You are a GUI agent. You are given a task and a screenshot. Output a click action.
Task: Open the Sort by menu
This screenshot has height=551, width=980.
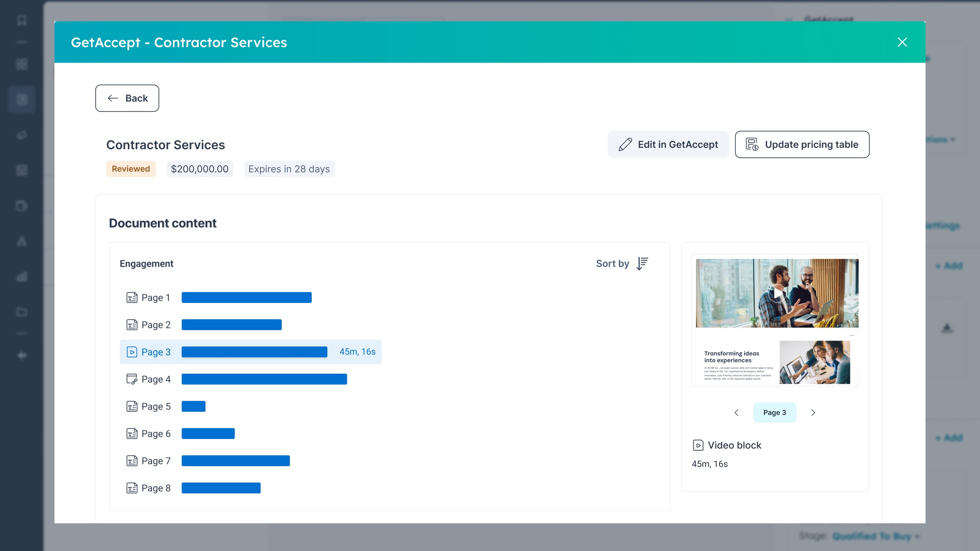(x=613, y=263)
